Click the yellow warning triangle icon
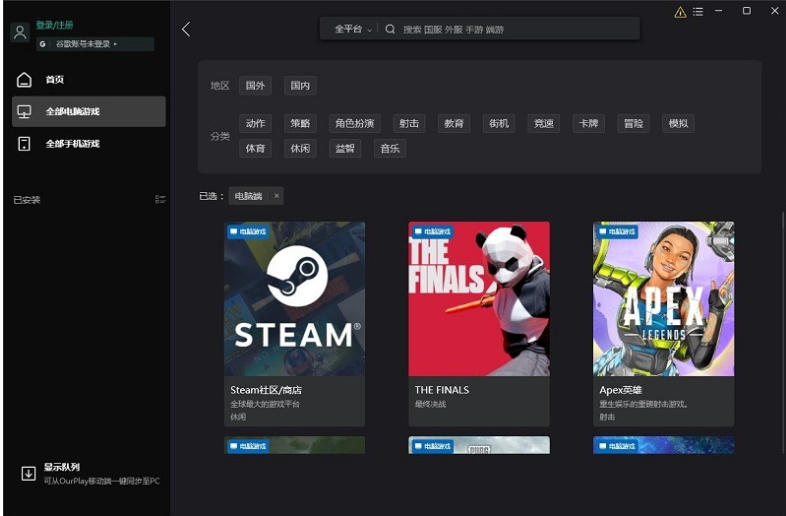 coord(681,12)
